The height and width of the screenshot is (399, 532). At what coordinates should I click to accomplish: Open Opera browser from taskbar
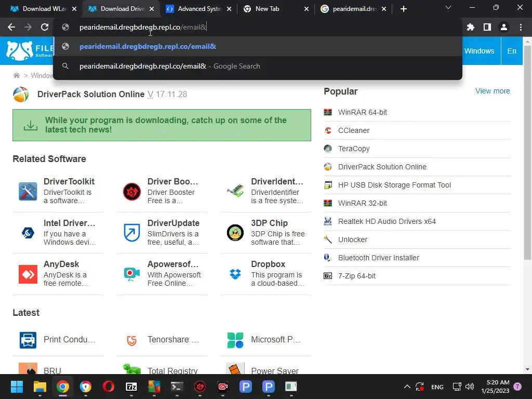[x=108, y=387]
